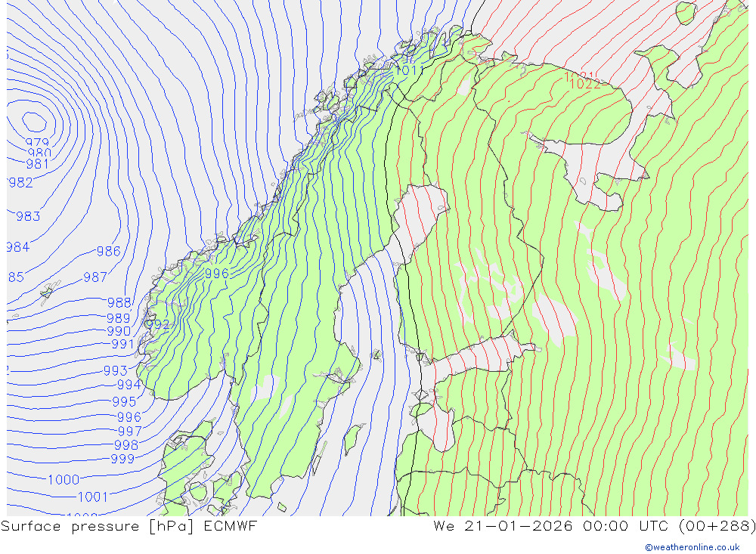Select the 1001 isobar label
Image resolution: width=756 pixels, height=554 pixels.
pos(92,497)
